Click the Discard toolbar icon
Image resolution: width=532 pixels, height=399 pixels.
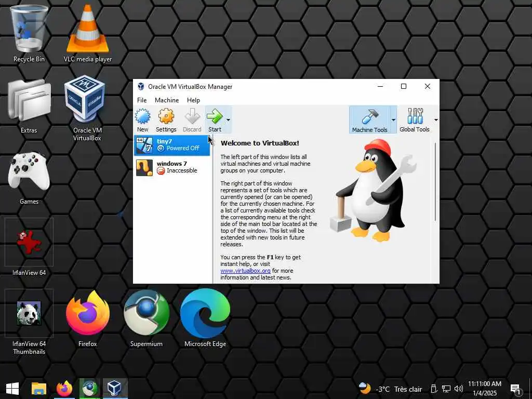click(192, 120)
